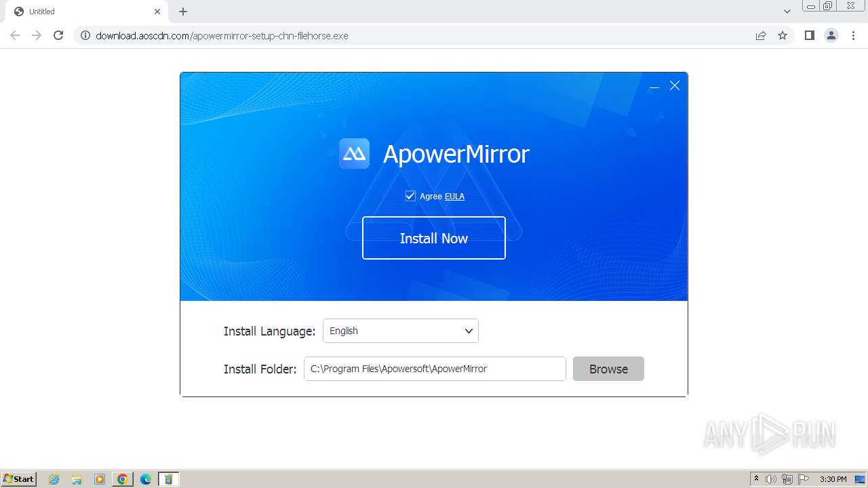868x488 pixels.
Task: Open the network status tray icon
Action: pyautogui.click(x=787, y=479)
